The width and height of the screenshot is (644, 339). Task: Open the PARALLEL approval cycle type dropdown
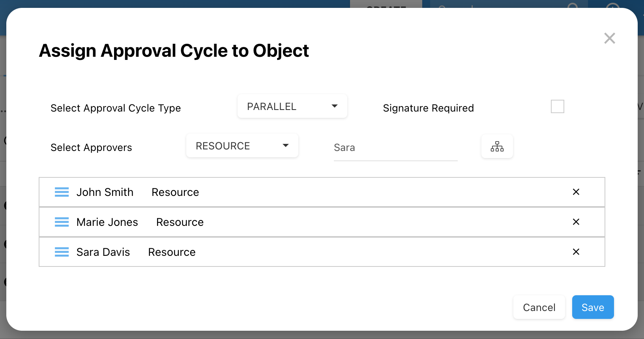(x=292, y=106)
